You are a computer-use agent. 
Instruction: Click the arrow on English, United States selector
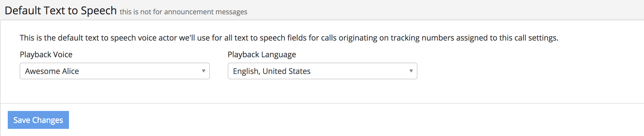(411, 71)
